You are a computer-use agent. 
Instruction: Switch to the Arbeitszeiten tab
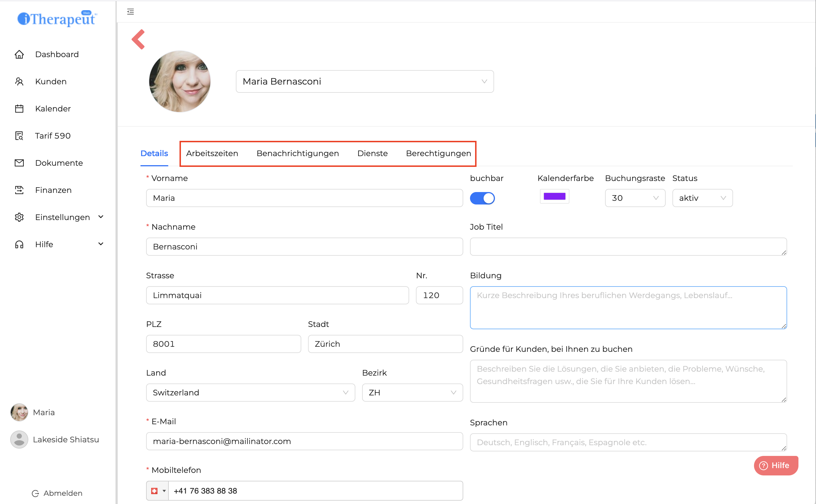212,153
